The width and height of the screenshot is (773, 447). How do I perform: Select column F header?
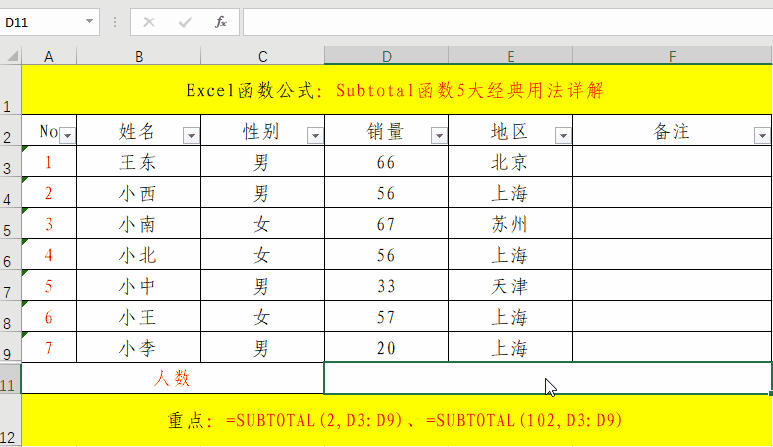tap(672, 55)
